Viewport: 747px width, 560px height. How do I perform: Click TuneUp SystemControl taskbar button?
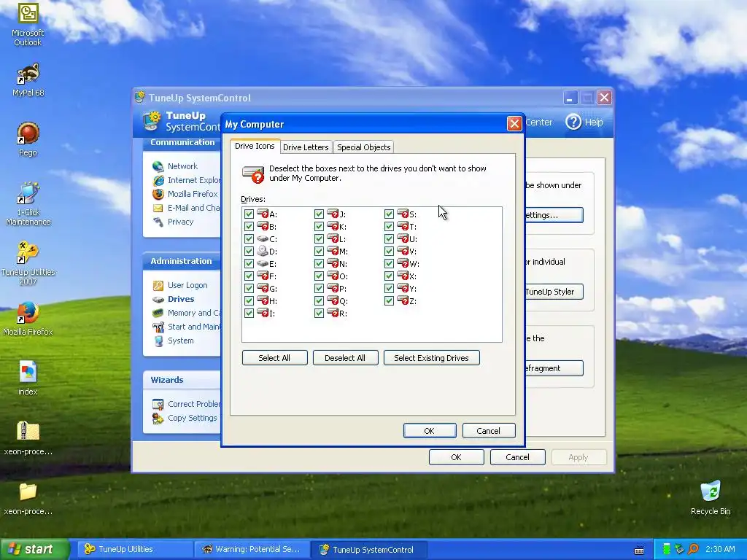pyautogui.click(x=368, y=549)
